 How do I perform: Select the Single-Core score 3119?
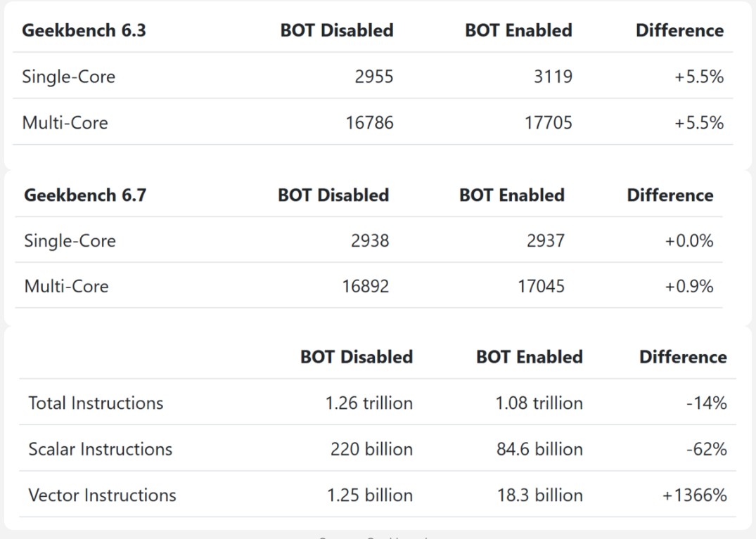553,77
